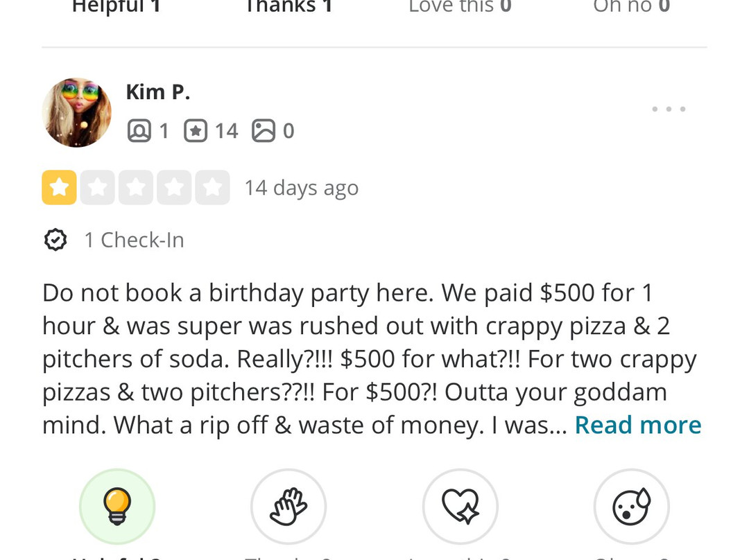
Task: Tap the Helpful lightbulb reaction icon
Action: (117, 507)
